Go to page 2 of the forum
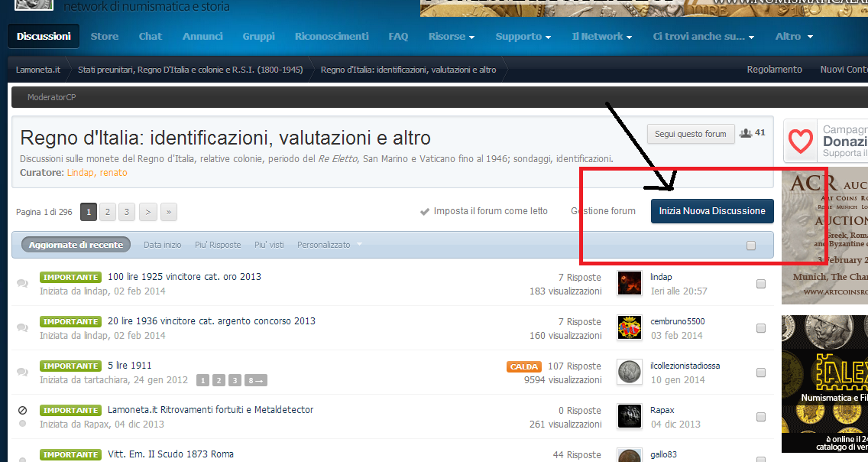 [x=108, y=212]
